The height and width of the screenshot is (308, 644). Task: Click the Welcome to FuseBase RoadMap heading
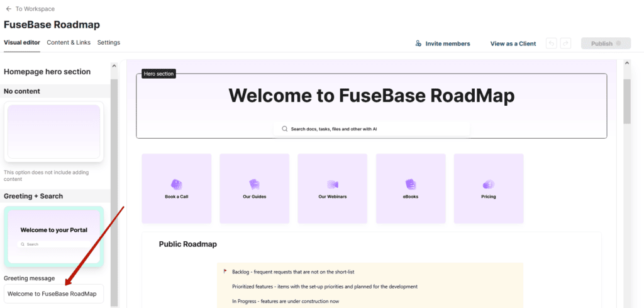371,95
